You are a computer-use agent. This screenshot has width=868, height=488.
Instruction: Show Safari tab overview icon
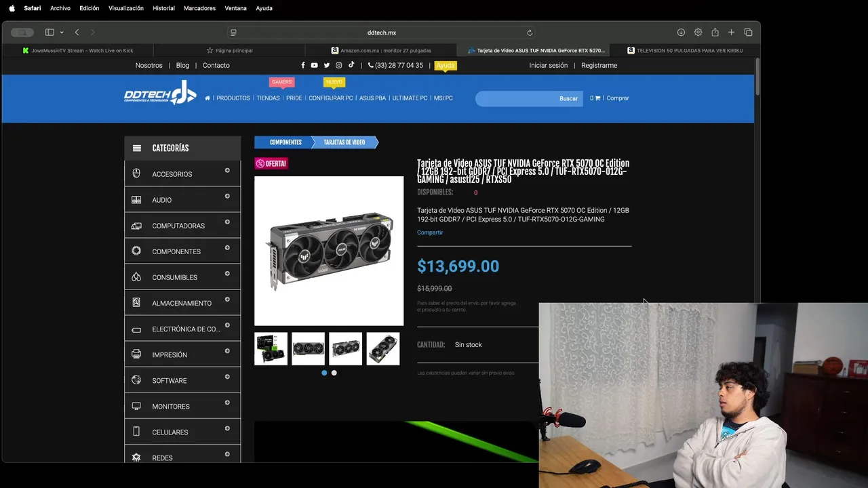748,33
